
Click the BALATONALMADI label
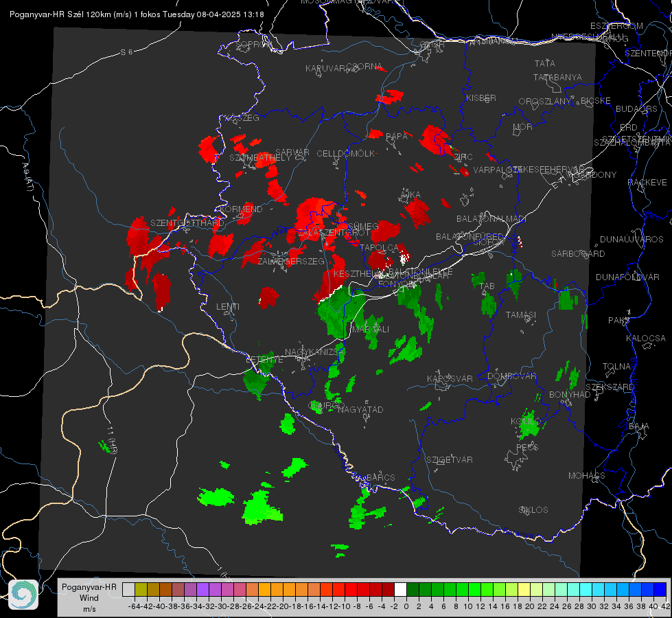[x=491, y=219]
